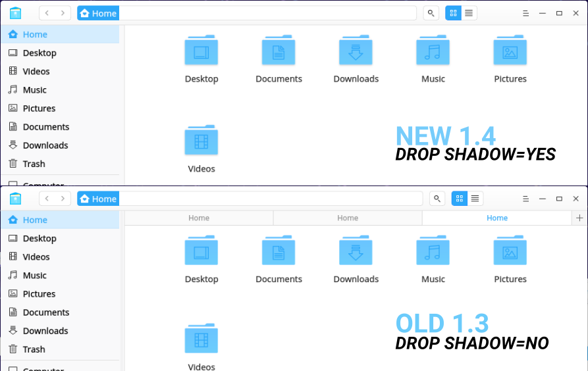This screenshot has width=588, height=371.
Task: Switch to list view in bottom window
Action: tap(475, 199)
